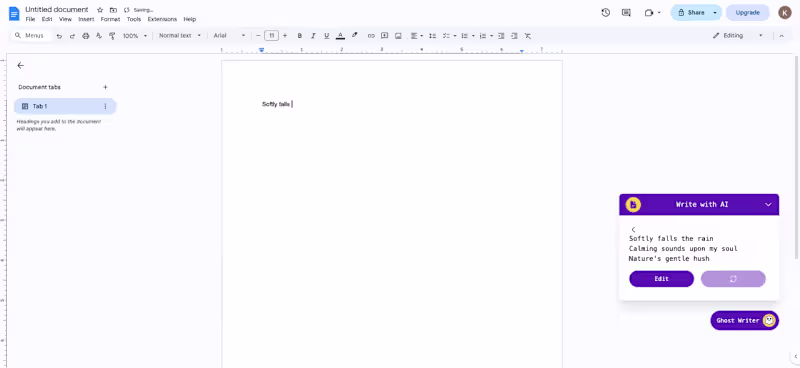800x368 pixels.
Task: Select Tab 1 in the sidebar
Action: (x=65, y=106)
